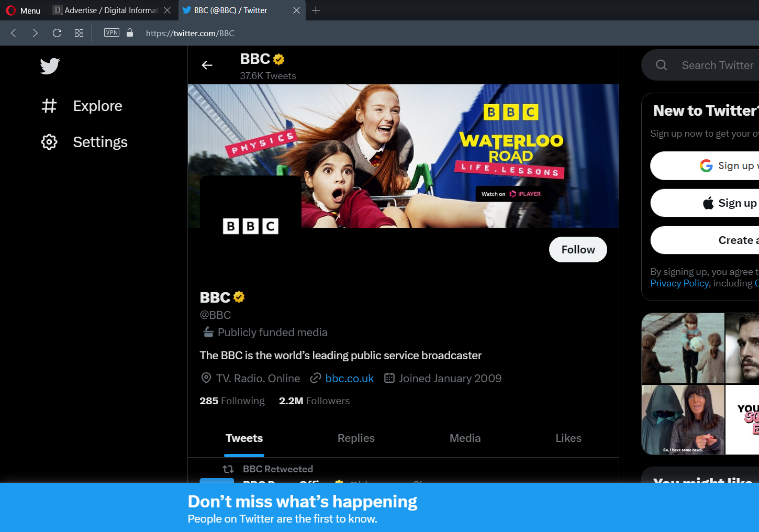
Task: Open media thumbnail of children with ball
Action: pos(683,348)
